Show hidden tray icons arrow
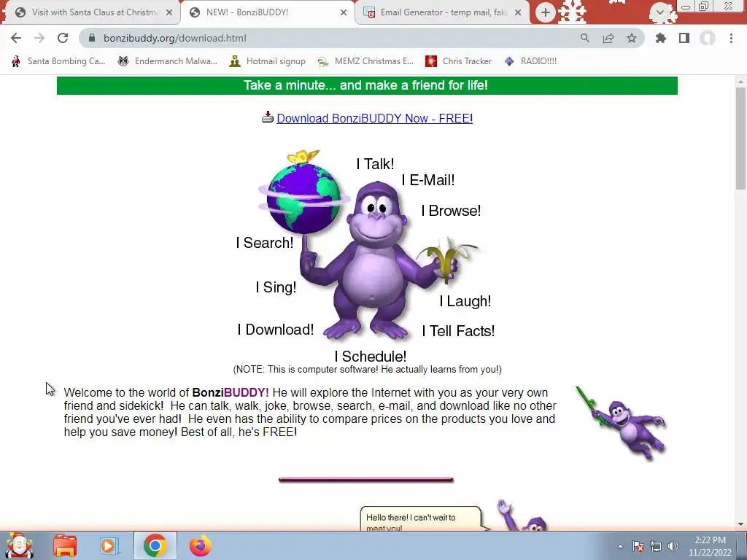Image resolution: width=747 pixels, height=560 pixels. 620,546
